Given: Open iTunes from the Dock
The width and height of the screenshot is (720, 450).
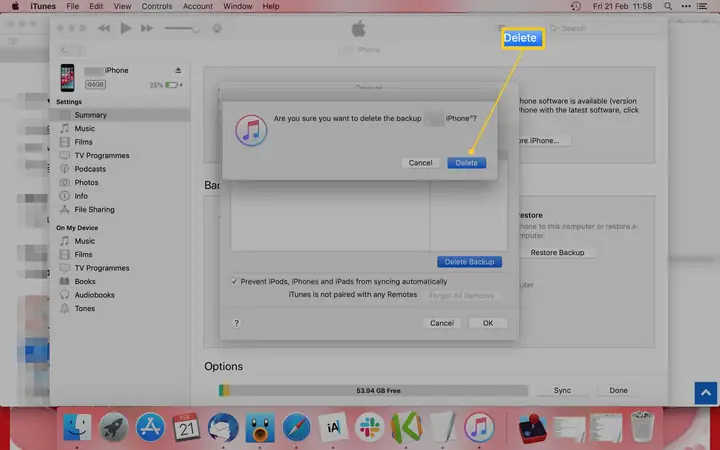Looking at the screenshot, I should pos(479,427).
